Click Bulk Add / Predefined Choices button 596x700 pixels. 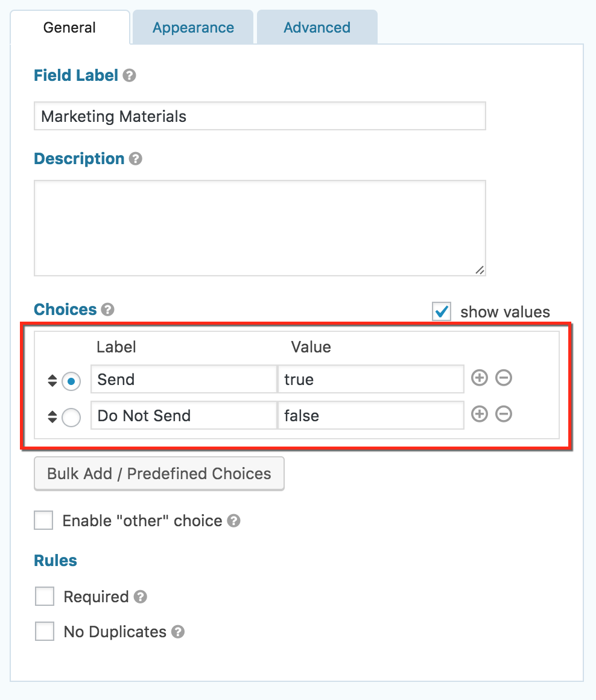(159, 474)
